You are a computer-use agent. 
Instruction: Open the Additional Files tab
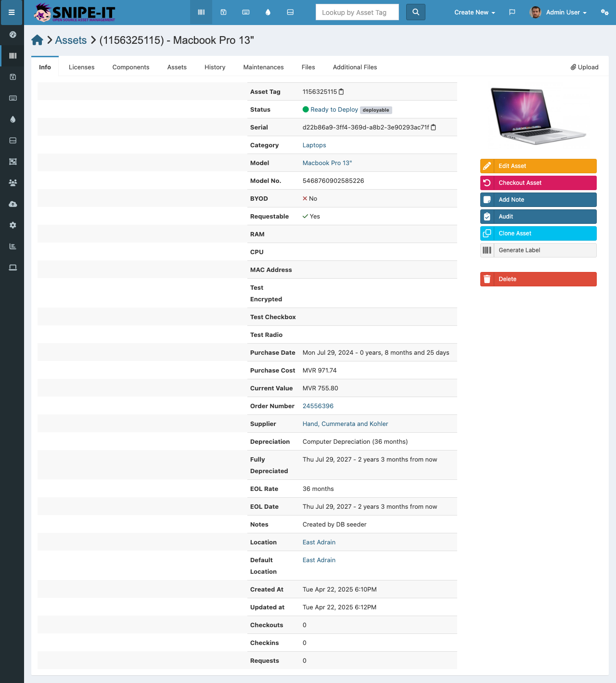355,67
